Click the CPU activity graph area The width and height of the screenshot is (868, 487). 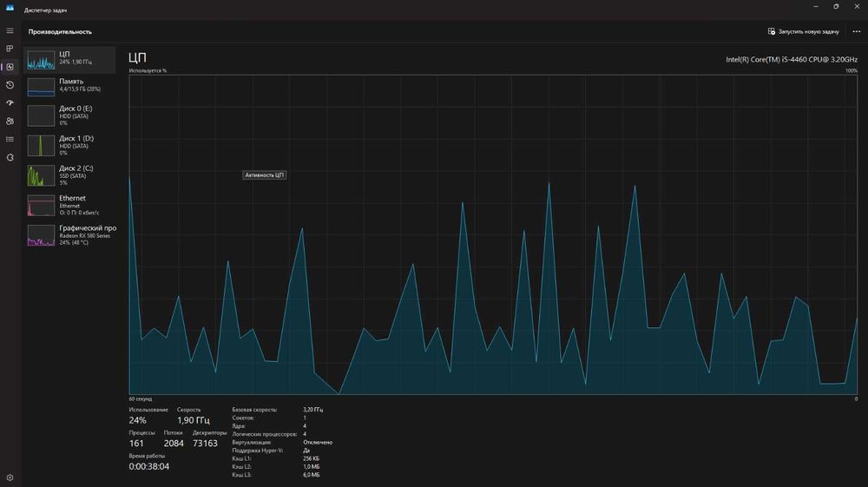(x=493, y=234)
